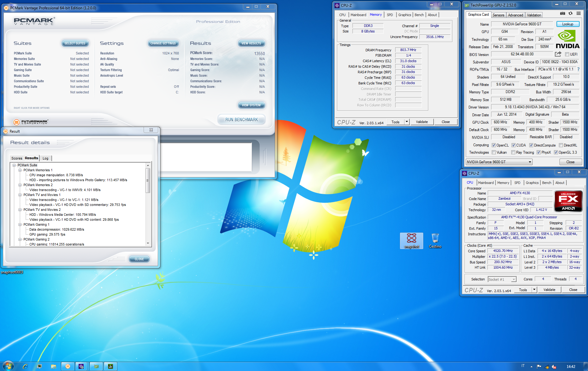Collapse the PCMark TV and Movies 1 node
The image size is (588, 371).
click(x=20, y=195)
